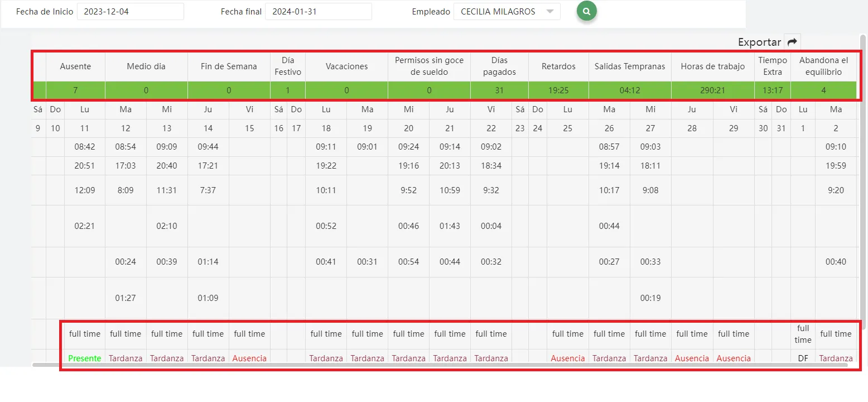
Task: Click the Ausencia status for day 15
Action: pyautogui.click(x=249, y=358)
